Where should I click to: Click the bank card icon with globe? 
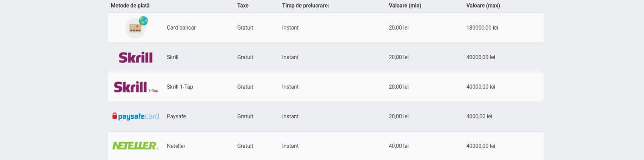click(136, 27)
